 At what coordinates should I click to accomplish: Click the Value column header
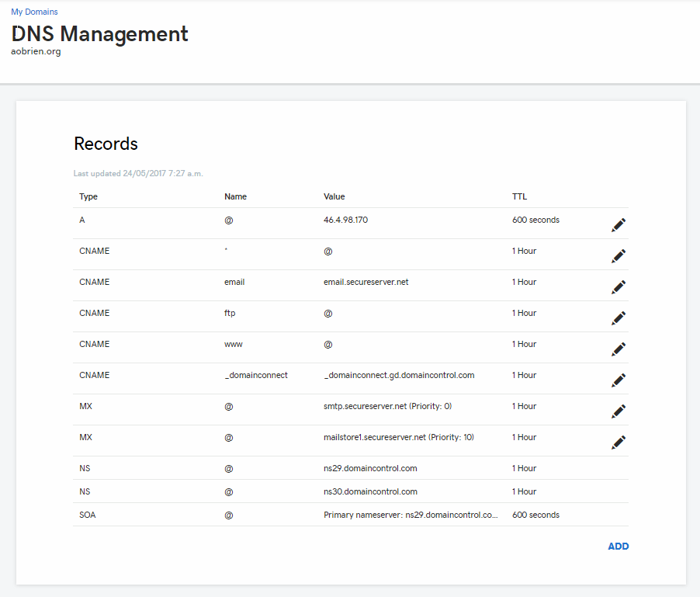point(334,196)
